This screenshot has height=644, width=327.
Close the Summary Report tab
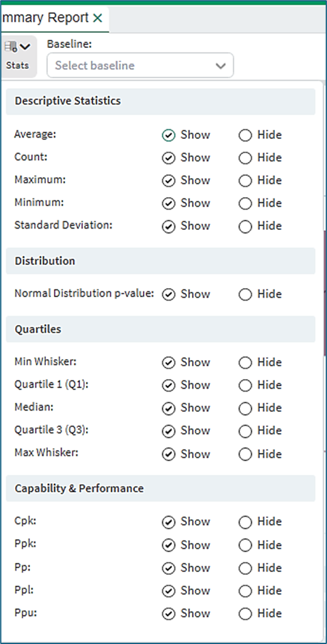click(x=97, y=18)
